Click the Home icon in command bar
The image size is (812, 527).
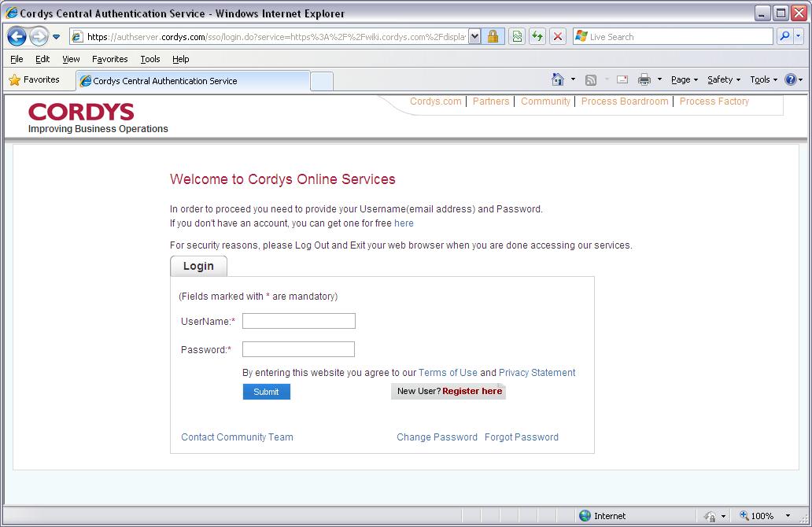coord(558,79)
